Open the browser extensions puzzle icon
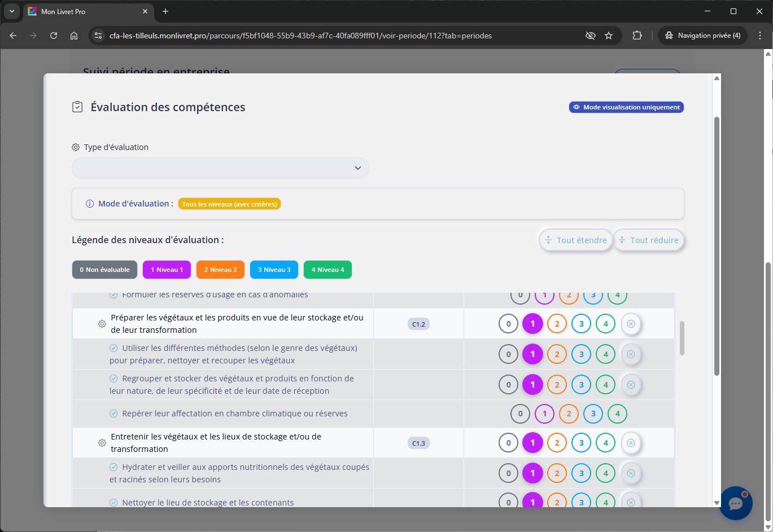 (637, 36)
